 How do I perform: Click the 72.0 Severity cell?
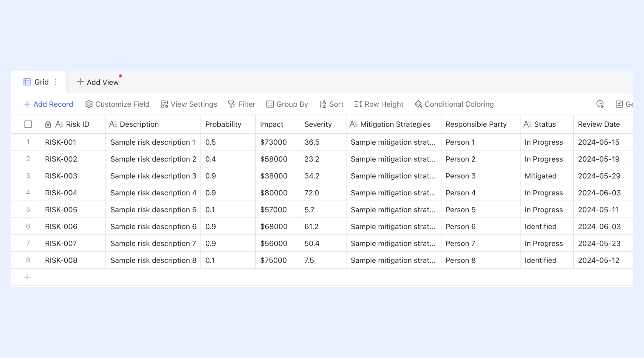coord(323,193)
